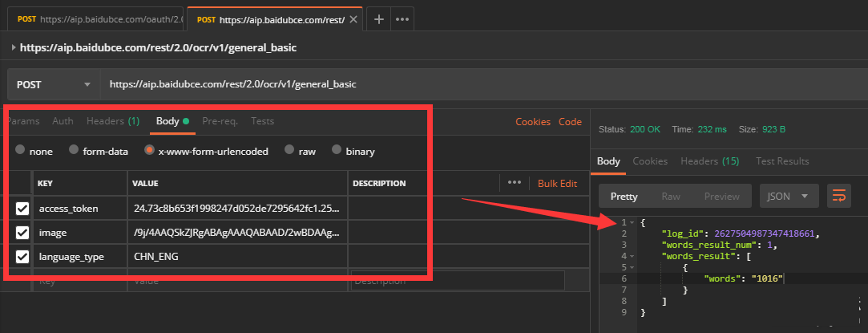Uncheck the language_type row checkbox
The image size is (868, 333).
coord(22,257)
